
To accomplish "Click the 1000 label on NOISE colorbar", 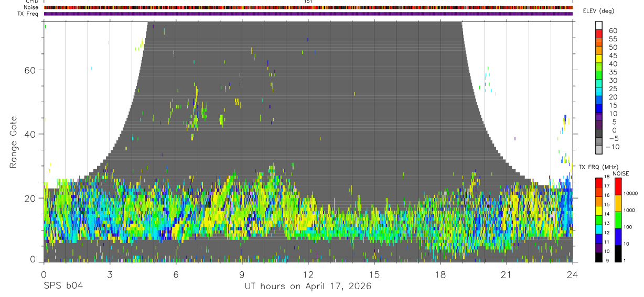I will click(x=629, y=210).
